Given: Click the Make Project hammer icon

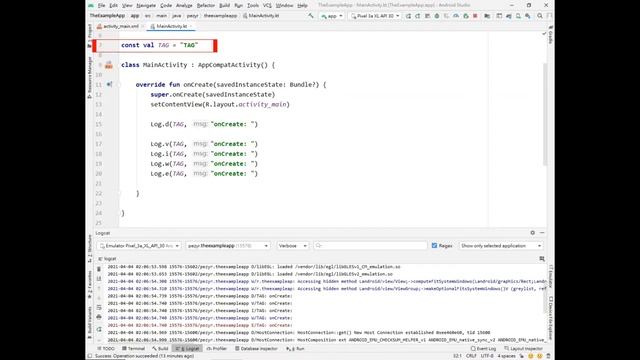Looking at the screenshot, I should click(x=311, y=16).
